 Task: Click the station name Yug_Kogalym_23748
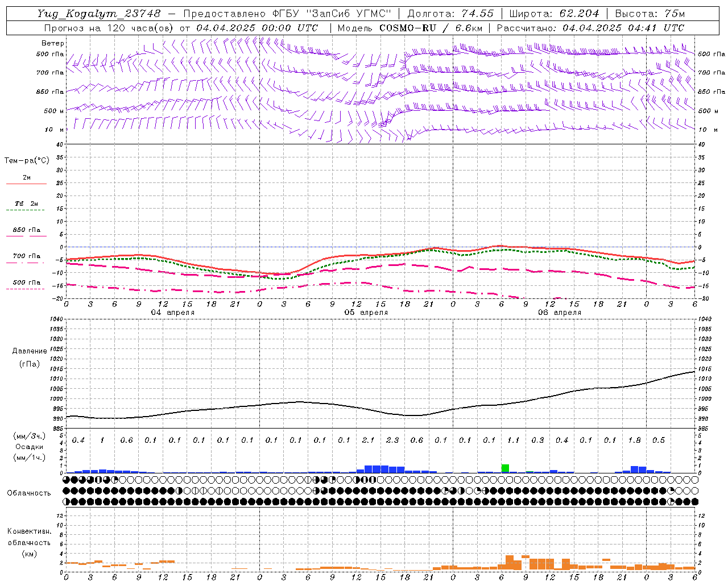click(x=99, y=13)
